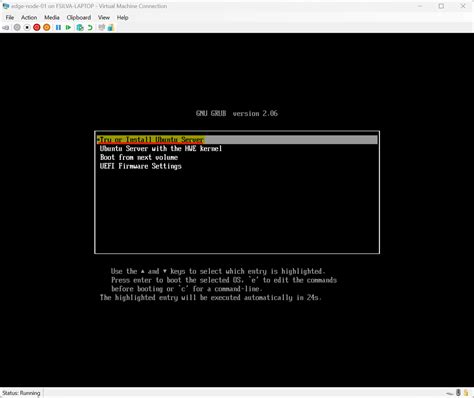474x398 pixels.
Task: Maximize the Virtual Machine Connection window
Action: [441, 6]
